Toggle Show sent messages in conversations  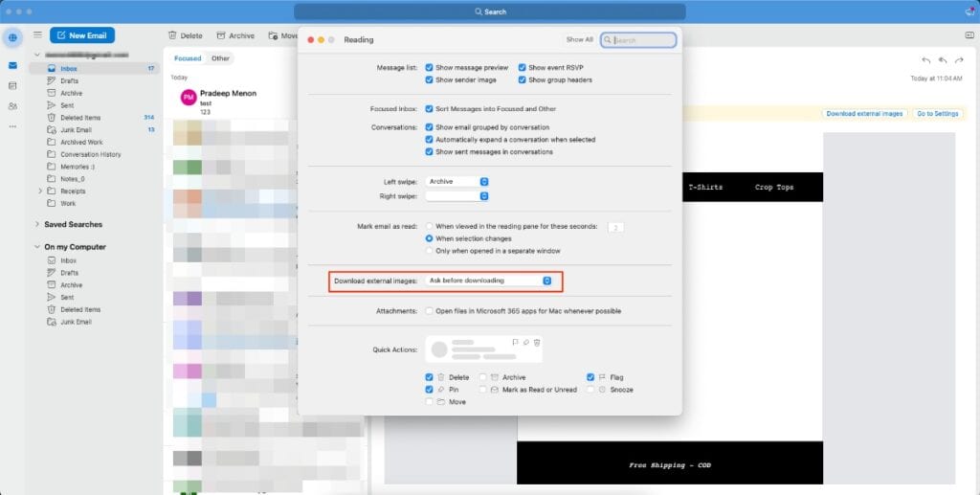click(429, 152)
